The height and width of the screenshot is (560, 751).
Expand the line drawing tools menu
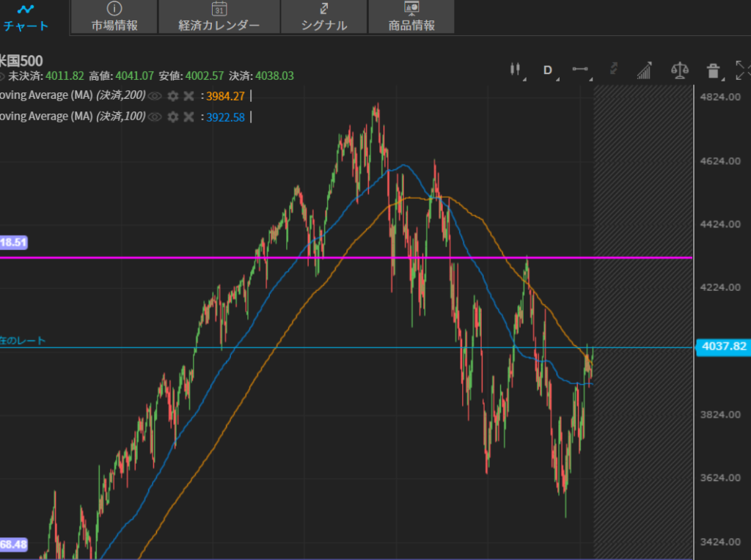point(580,70)
